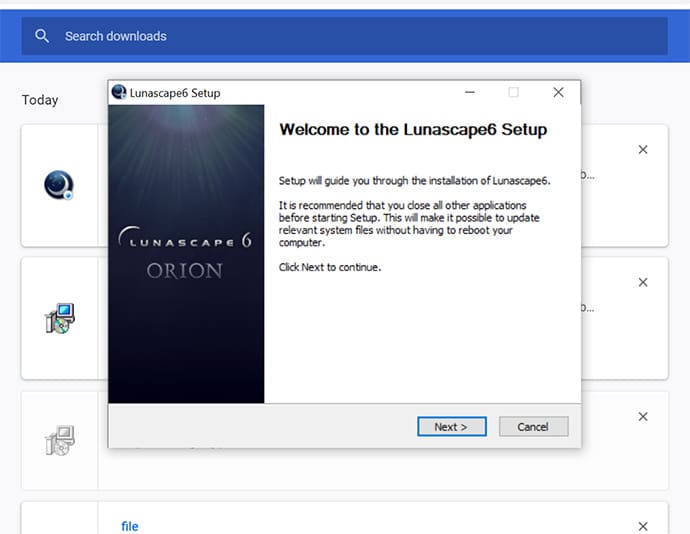Image resolution: width=690 pixels, height=534 pixels.
Task: Click Next to continue Lunascape6 setup
Action: [x=451, y=427]
